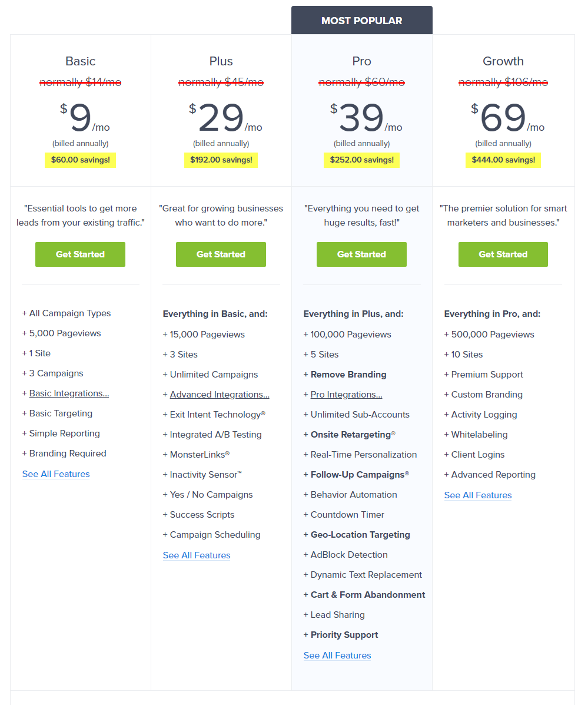This screenshot has width=588, height=705.
Task: Select the MOST POPULAR banner above Pro
Action: pyautogui.click(x=361, y=20)
